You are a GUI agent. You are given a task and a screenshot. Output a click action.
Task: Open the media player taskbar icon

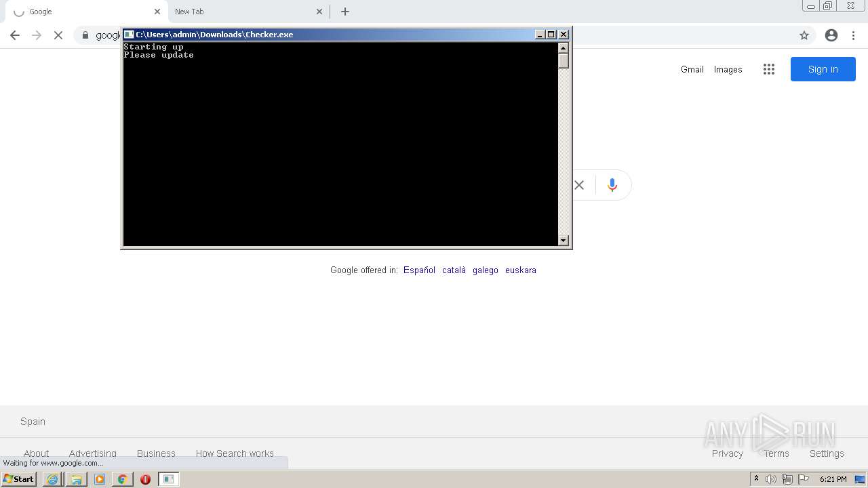point(100,479)
